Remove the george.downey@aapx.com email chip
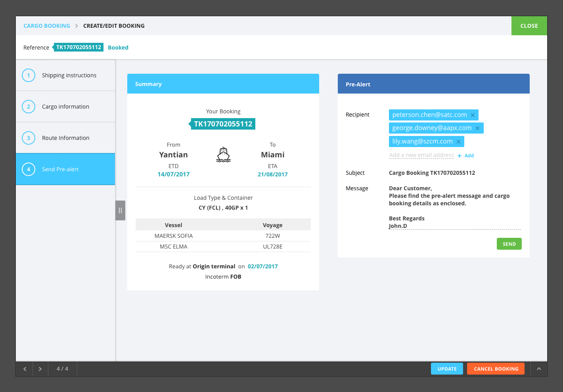The image size is (563, 392). pos(477,128)
